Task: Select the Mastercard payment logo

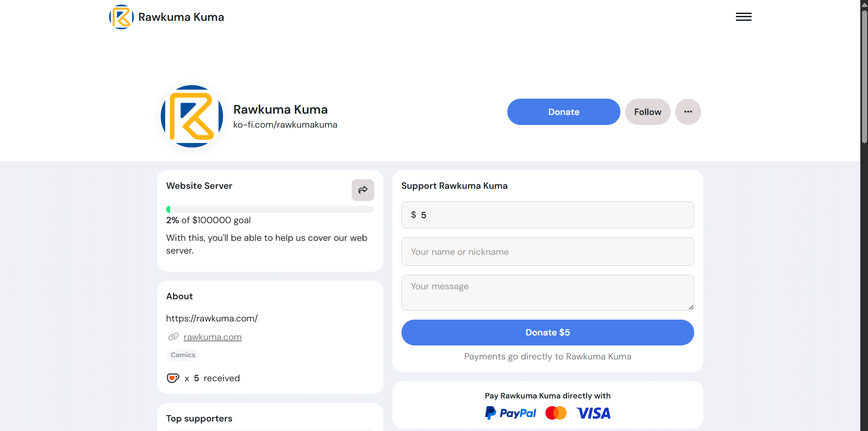Action: point(556,413)
